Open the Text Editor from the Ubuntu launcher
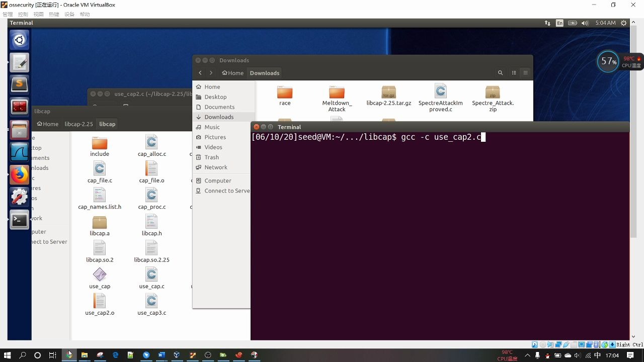This screenshot has height=362, width=644. pyautogui.click(x=19, y=62)
